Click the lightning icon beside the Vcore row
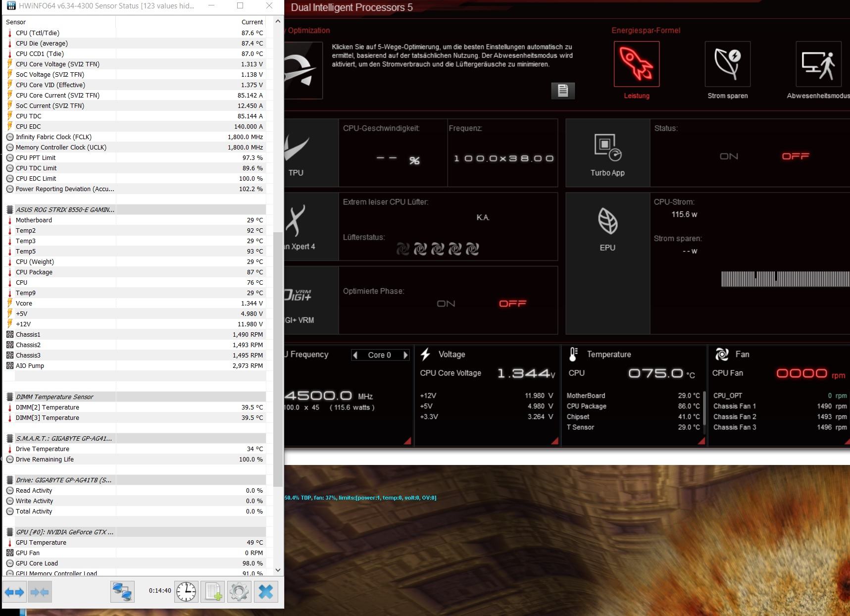Viewport: 850px width, 616px height. [x=10, y=304]
